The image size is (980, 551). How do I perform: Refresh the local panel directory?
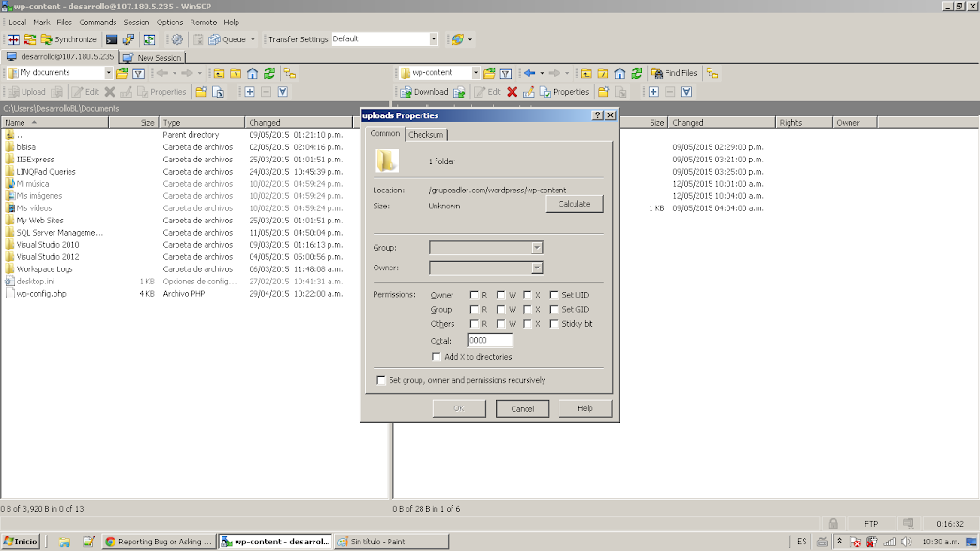269,73
